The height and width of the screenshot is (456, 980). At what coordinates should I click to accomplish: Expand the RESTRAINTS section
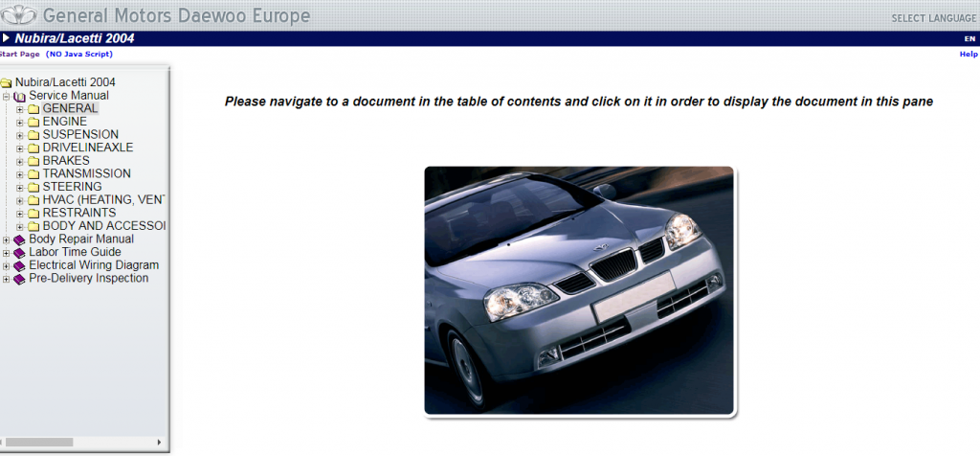pos(20,214)
